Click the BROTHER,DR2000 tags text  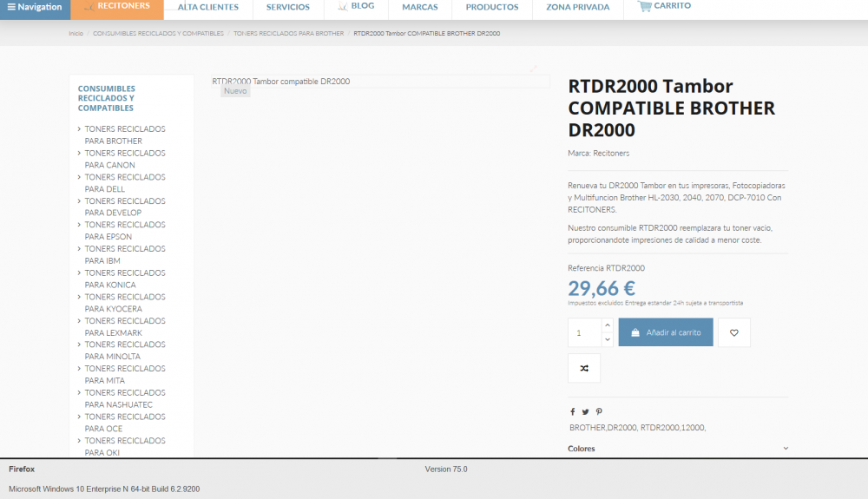(x=637, y=428)
